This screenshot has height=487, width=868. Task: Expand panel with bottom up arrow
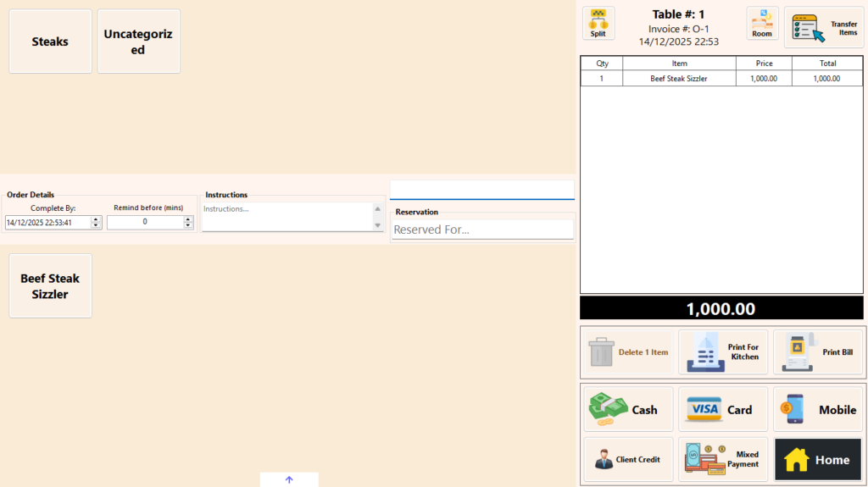coord(289,479)
